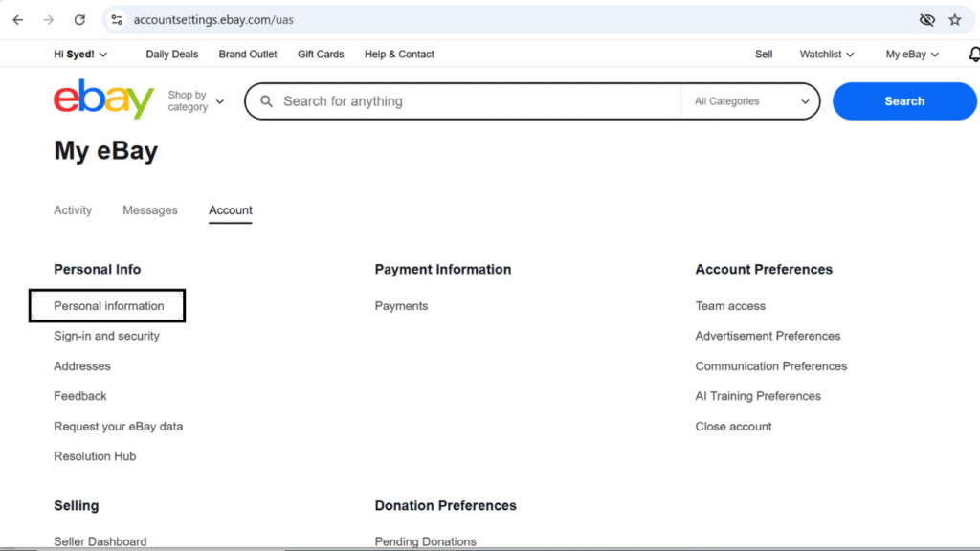Expand the Hi Syed! account menu

(x=79, y=55)
